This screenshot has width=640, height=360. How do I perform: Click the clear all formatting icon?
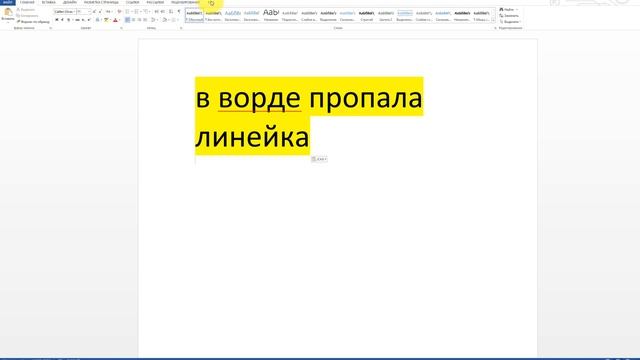(x=119, y=11)
